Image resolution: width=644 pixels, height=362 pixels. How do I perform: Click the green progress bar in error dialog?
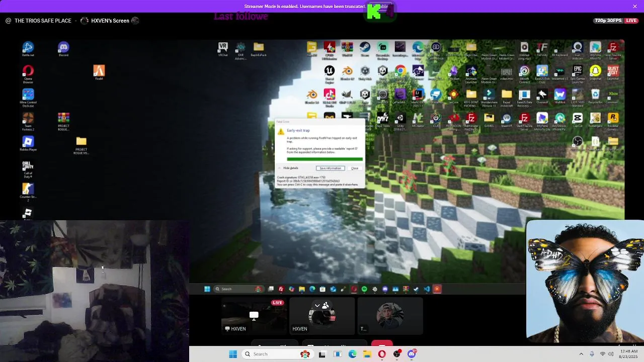[325, 159]
